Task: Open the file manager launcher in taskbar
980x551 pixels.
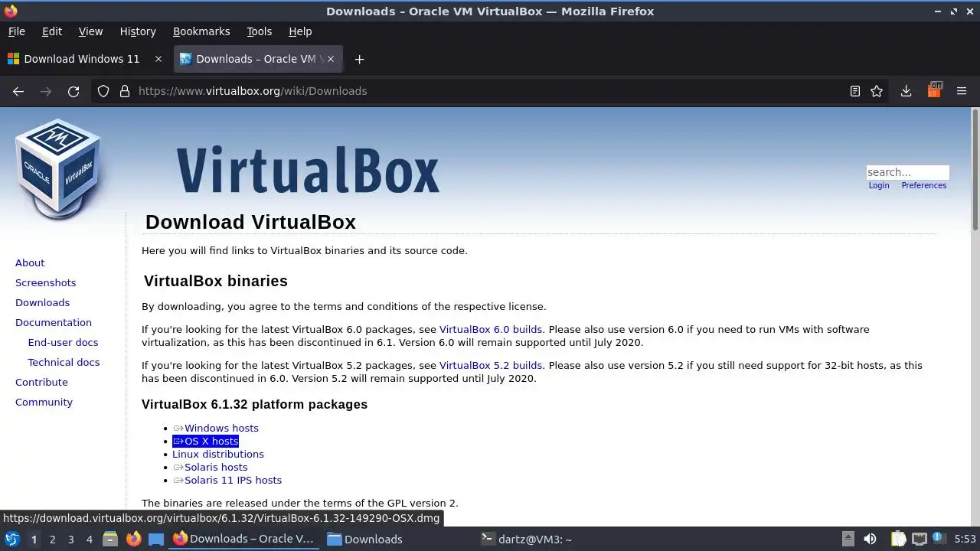Action: [110, 539]
